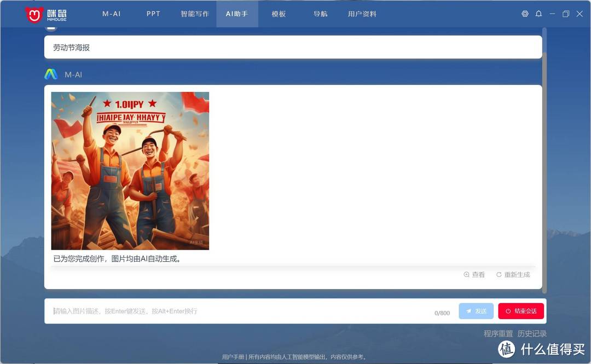Click the generated Labor Day poster image
This screenshot has width=591, height=364.
(130, 171)
